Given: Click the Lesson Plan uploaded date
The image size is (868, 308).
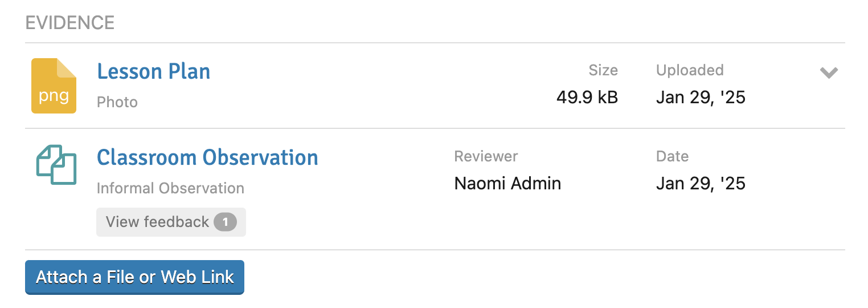Looking at the screenshot, I should [x=701, y=98].
